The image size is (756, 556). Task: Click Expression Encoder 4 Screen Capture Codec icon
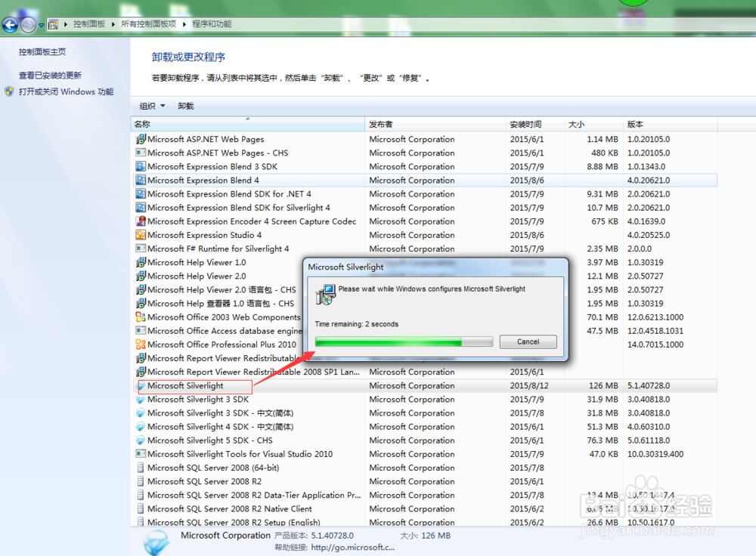141,221
